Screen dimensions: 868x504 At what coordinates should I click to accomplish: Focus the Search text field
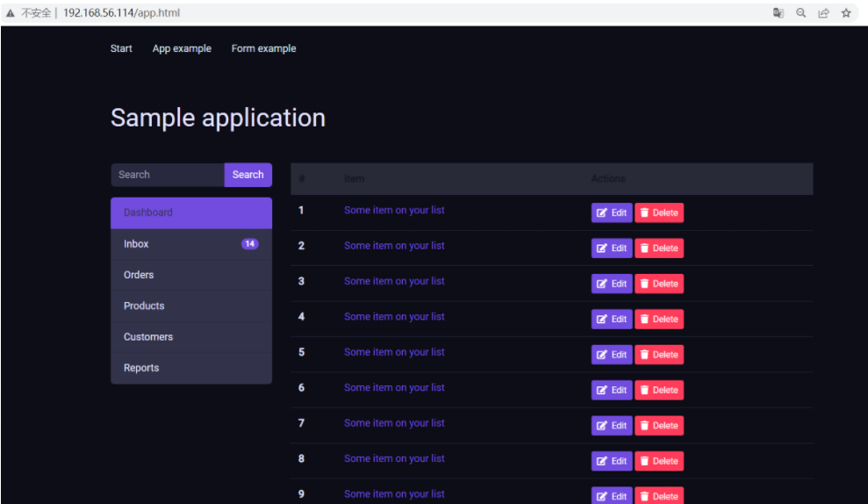(168, 175)
